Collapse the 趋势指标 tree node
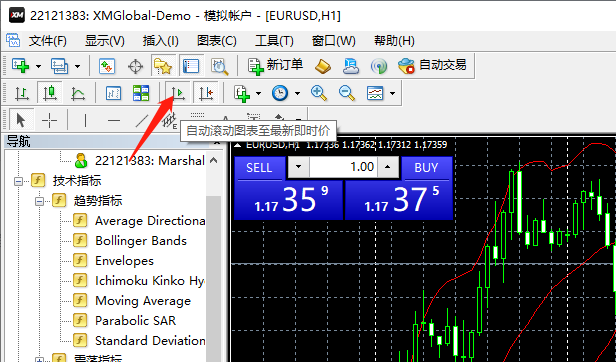Viewport: 616px width, 362px height. pyautogui.click(x=39, y=201)
